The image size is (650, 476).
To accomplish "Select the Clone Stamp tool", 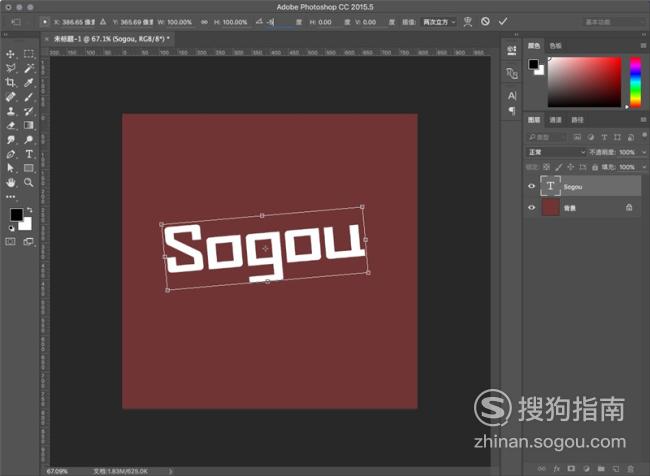I will pyautogui.click(x=10, y=111).
